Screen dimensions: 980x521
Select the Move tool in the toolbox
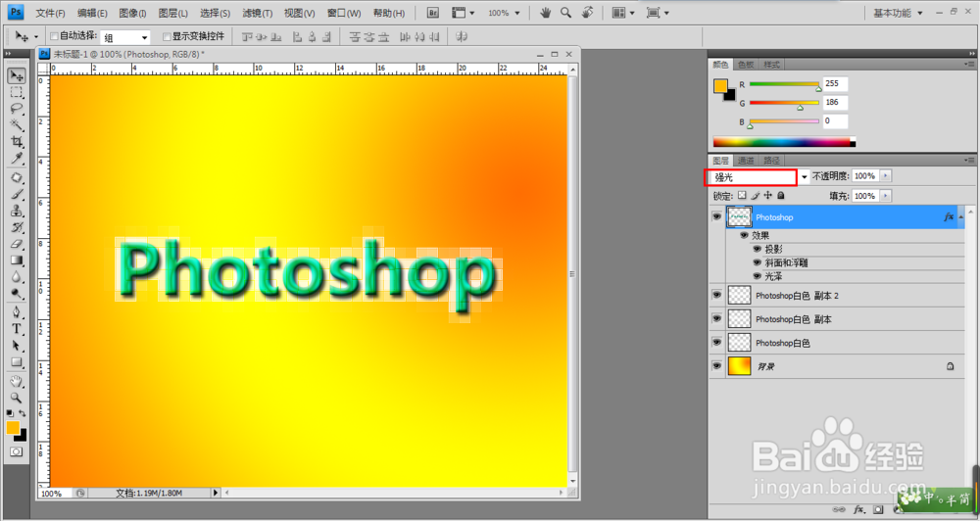pyautogui.click(x=17, y=75)
